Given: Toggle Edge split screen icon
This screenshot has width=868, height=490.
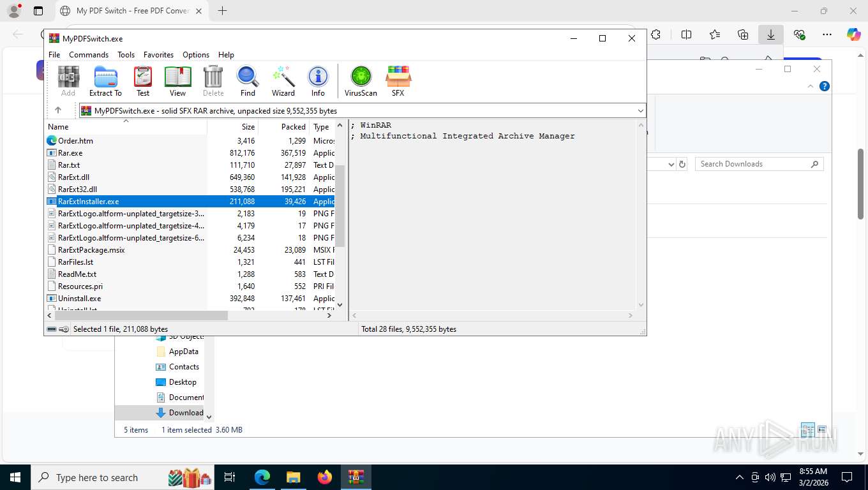Looking at the screenshot, I should pyautogui.click(x=686, y=34).
